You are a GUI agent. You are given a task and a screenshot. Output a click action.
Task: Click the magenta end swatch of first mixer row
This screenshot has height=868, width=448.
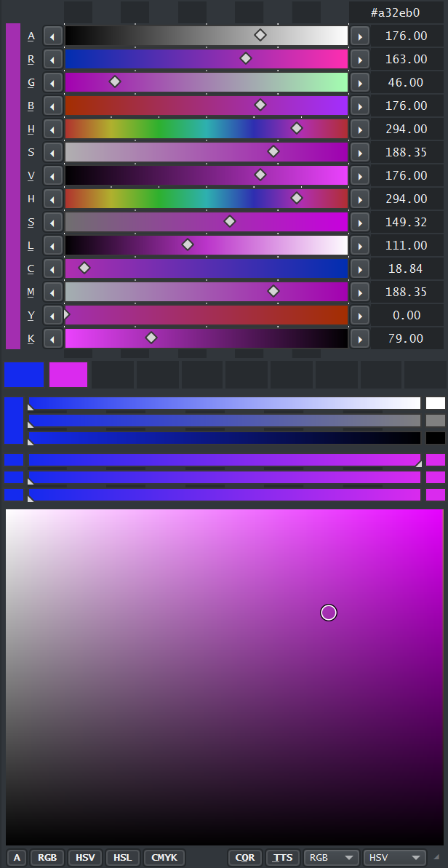tap(436, 460)
